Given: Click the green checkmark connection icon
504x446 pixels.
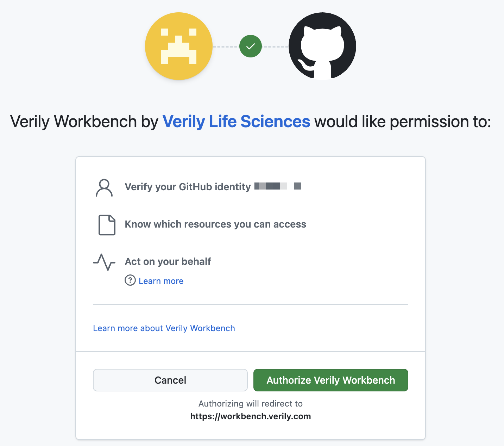Looking at the screenshot, I should pyautogui.click(x=250, y=46).
